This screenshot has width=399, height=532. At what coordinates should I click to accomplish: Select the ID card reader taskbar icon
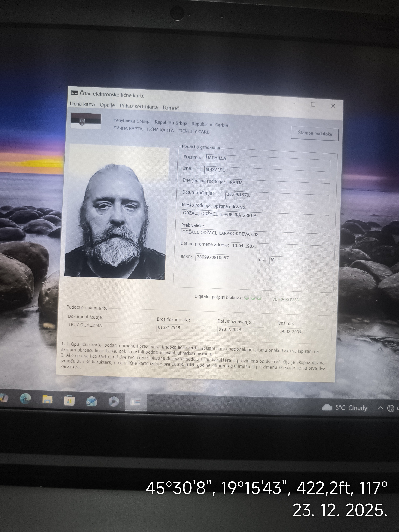135,402
